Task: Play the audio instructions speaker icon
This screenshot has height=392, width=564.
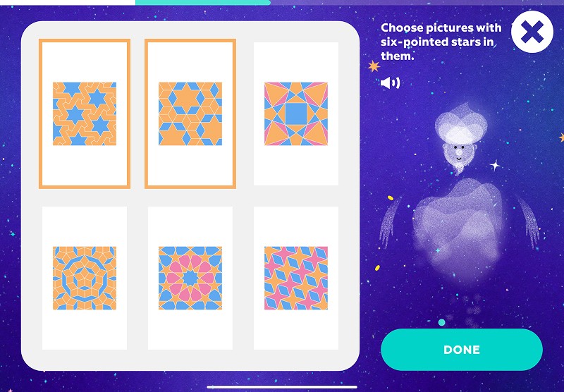Action: tap(391, 83)
